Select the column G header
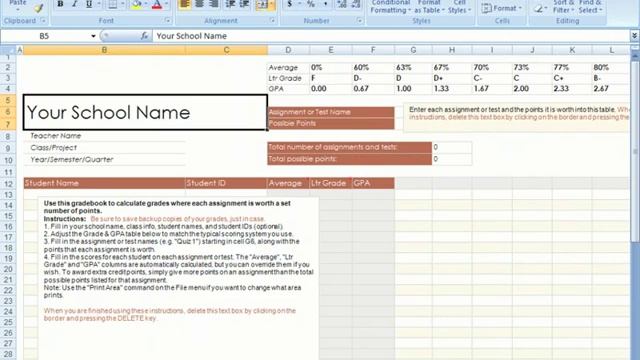Viewport: 640px width, 360px height. (413, 50)
